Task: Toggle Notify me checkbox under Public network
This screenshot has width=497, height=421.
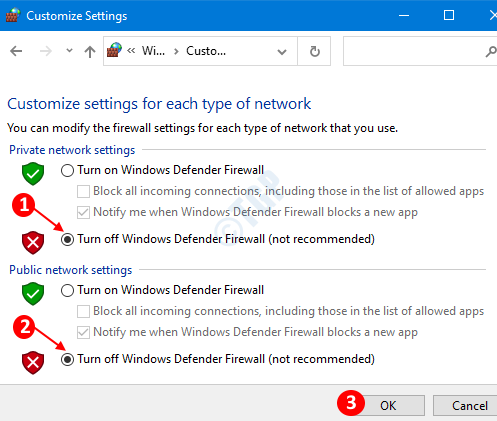Action: [83, 332]
